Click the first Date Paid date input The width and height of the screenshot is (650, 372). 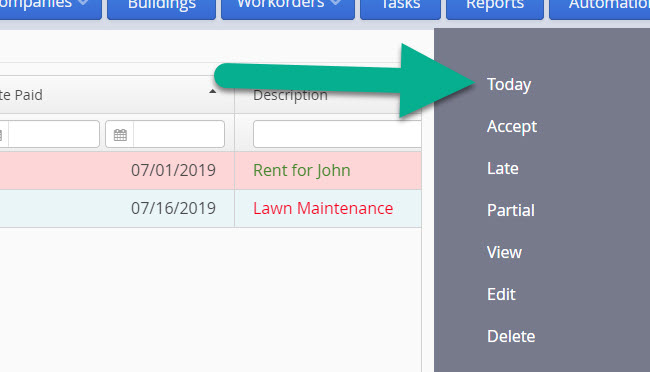click(x=53, y=134)
